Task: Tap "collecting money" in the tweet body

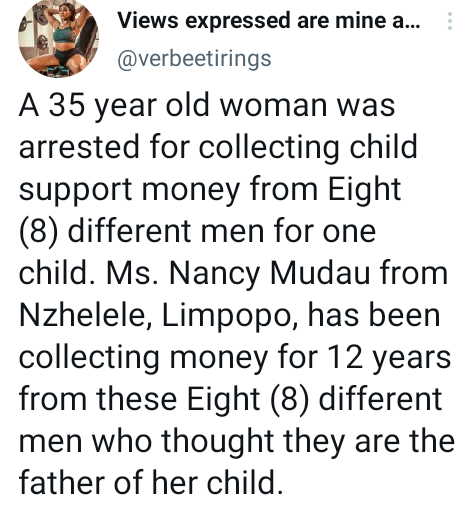Action: tap(144, 358)
